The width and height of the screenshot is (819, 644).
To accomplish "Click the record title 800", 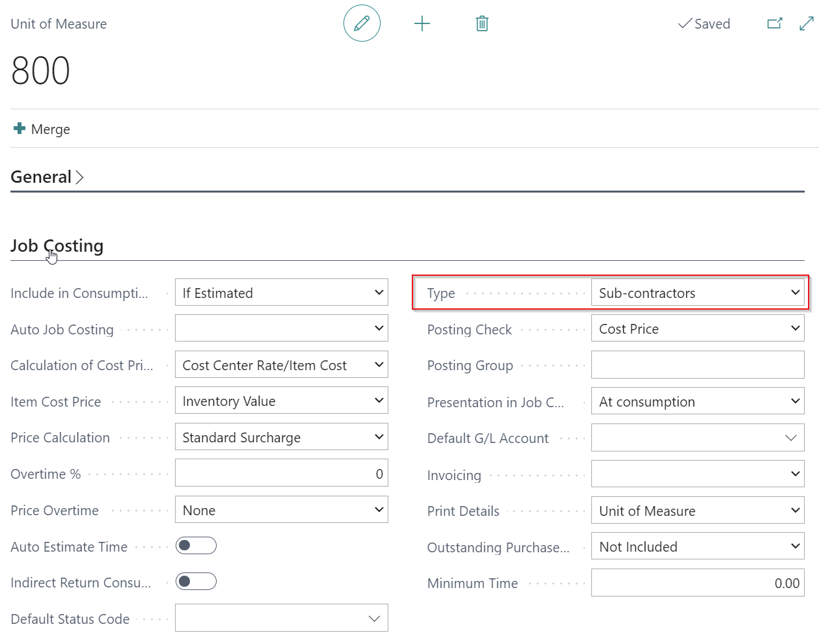I will coord(40,70).
